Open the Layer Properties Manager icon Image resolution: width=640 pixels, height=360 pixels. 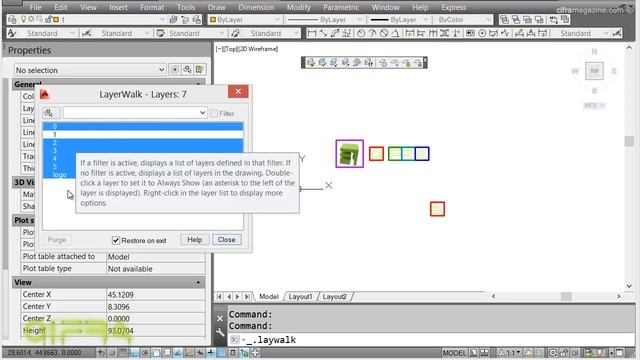(x=12, y=20)
